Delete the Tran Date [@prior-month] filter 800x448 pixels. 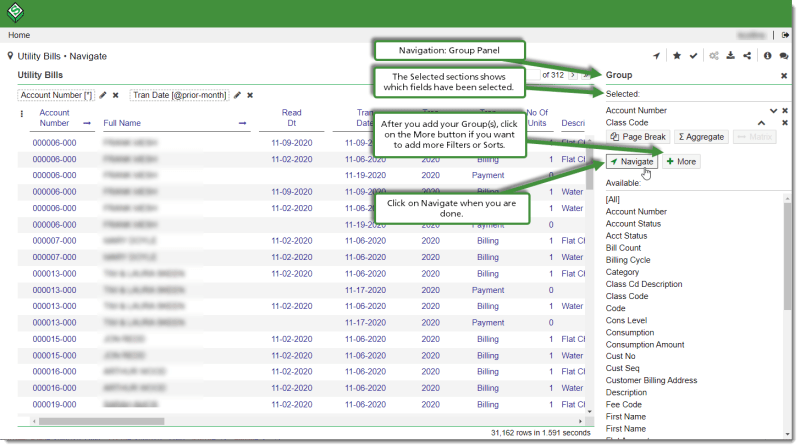click(x=250, y=95)
